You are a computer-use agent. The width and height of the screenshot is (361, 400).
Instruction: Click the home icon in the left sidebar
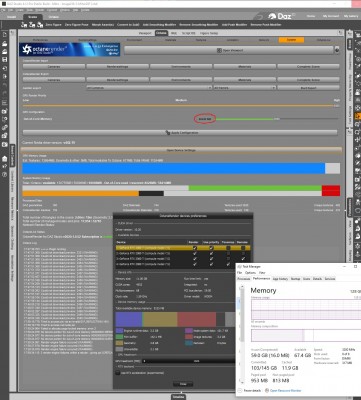coord(5,158)
